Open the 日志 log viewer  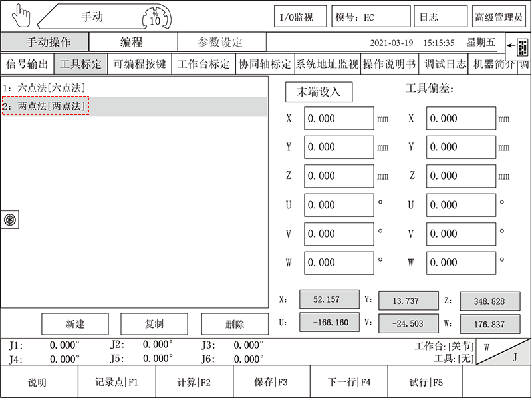coord(440,15)
